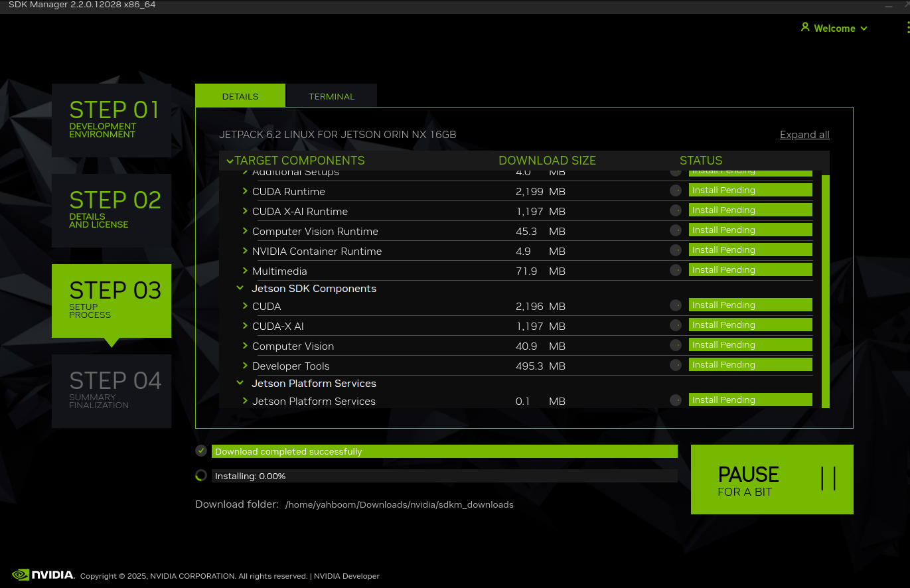Click the user icon beside Welcome
910x588 pixels.
point(805,28)
